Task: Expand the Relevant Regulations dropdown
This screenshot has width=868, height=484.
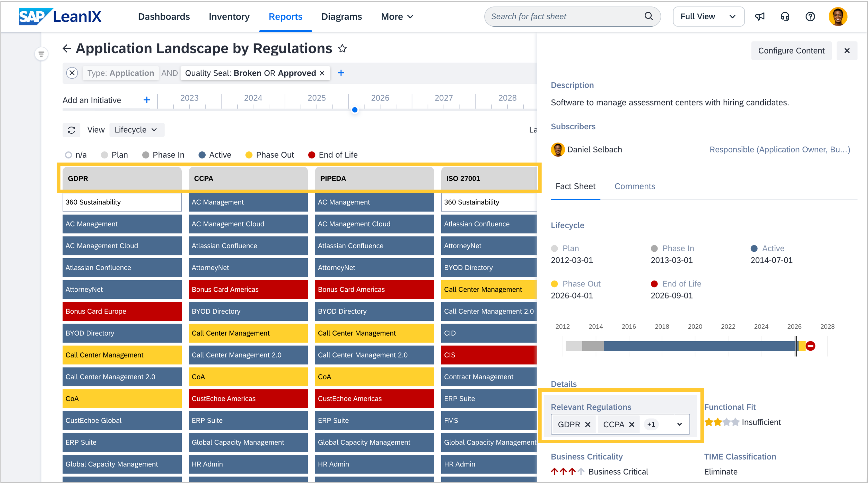Action: (679, 425)
